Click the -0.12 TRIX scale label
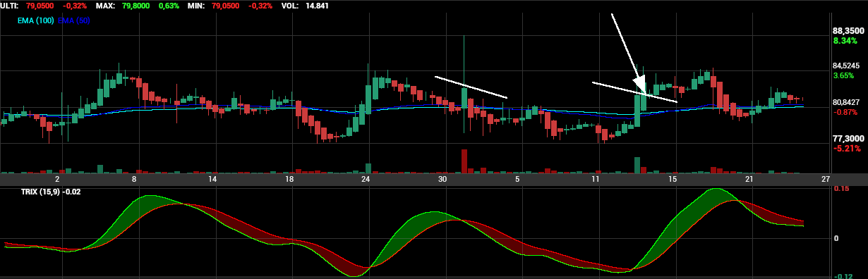The width and height of the screenshot is (868, 279). coord(842,275)
